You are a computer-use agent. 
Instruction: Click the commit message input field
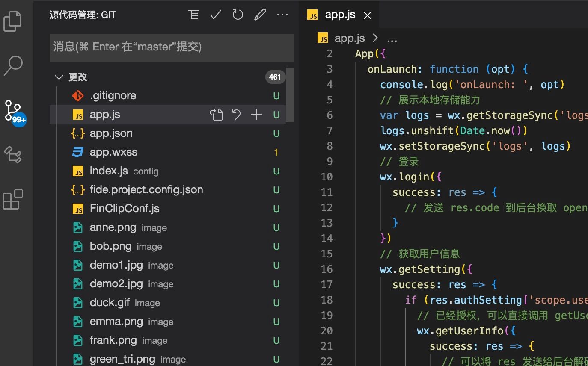pos(172,47)
